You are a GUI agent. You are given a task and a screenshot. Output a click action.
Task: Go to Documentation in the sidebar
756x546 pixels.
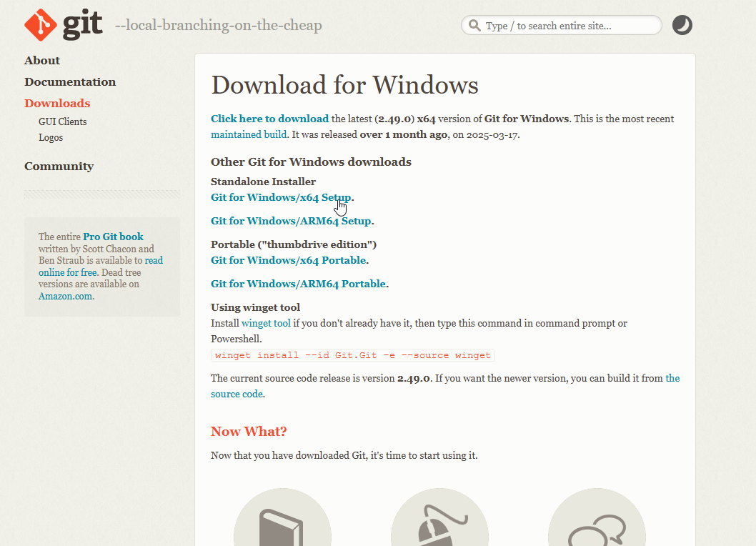[x=70, y=82]
